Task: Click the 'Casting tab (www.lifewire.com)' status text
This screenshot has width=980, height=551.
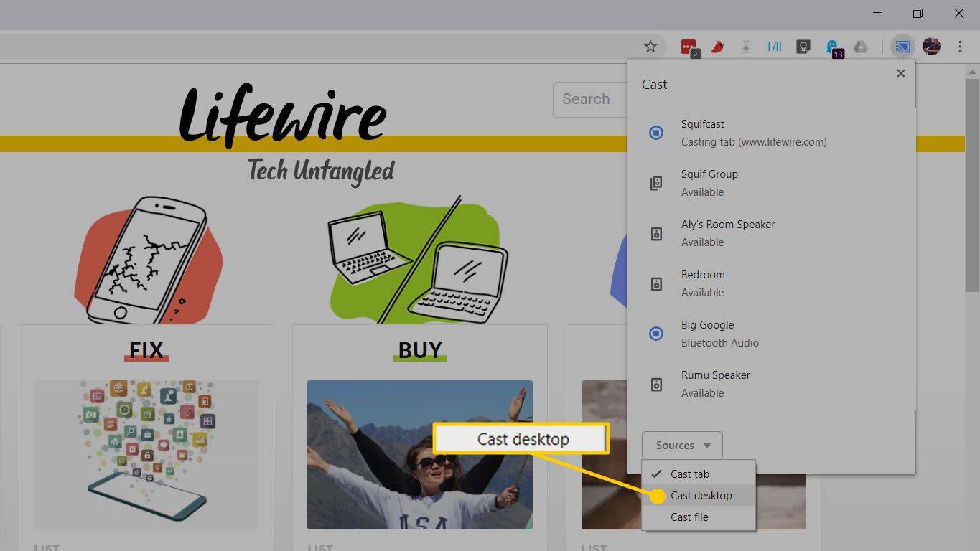Action: (754, 142)
